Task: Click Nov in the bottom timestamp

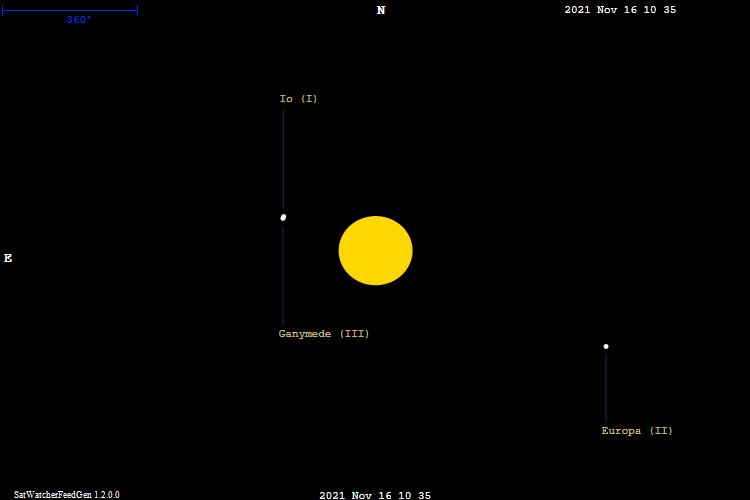Action: [x=363, y=495]
